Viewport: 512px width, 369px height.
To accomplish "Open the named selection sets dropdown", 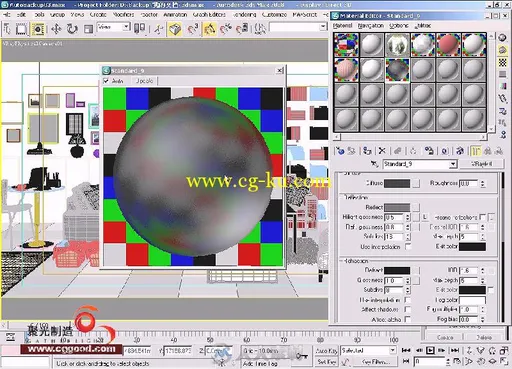I will [298, 27].
